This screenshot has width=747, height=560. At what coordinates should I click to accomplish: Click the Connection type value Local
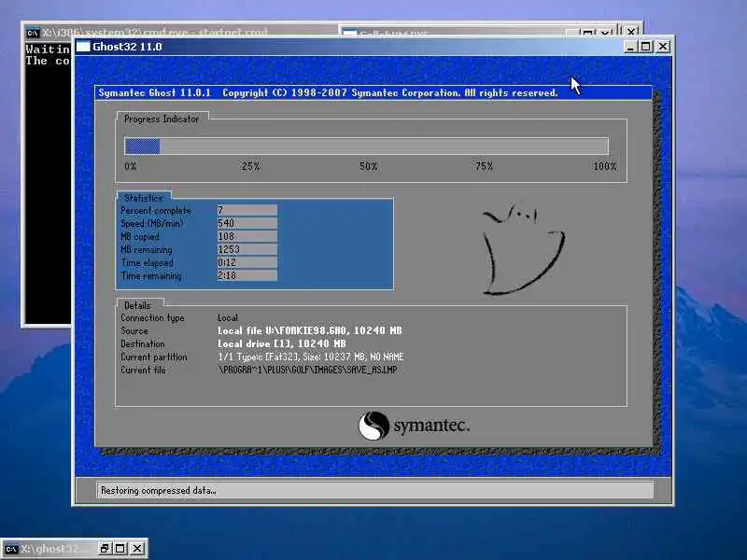(x=228, y=317)
